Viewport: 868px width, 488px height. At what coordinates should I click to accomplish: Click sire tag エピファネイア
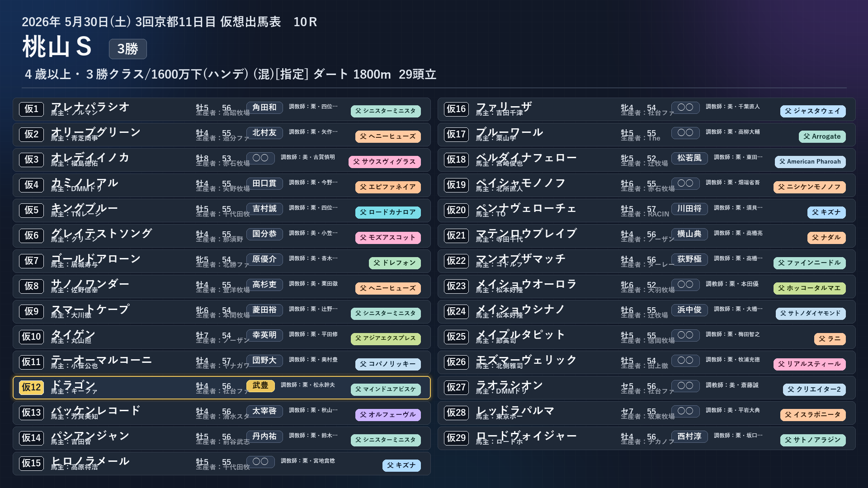click(388, 187)
